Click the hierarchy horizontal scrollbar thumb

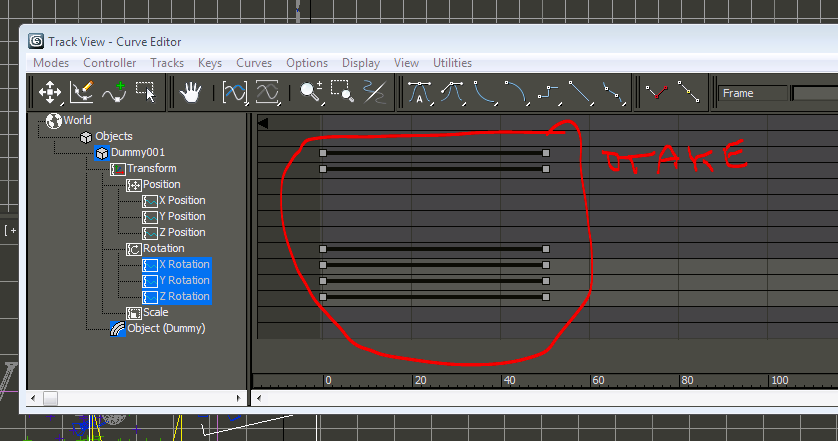[50, 398]
